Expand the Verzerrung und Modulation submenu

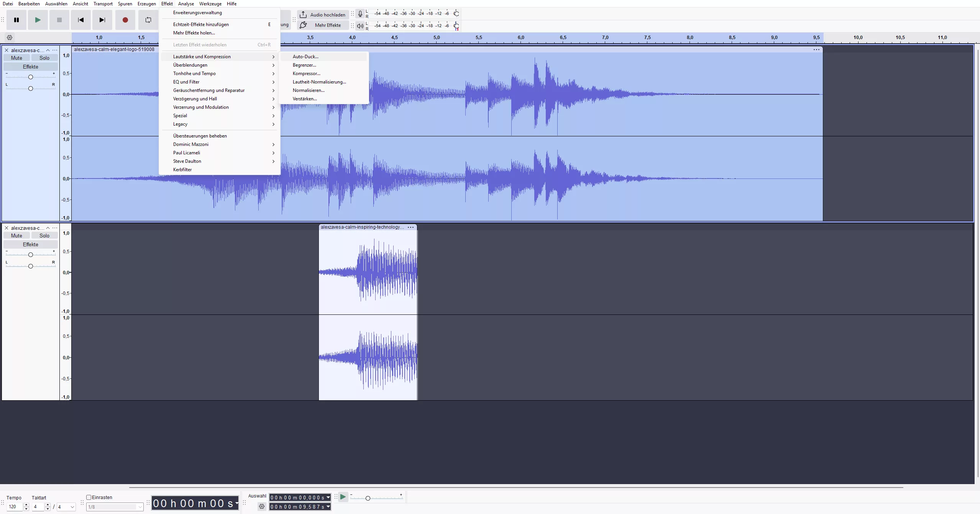pyautogui.click(x=220, y=107)
